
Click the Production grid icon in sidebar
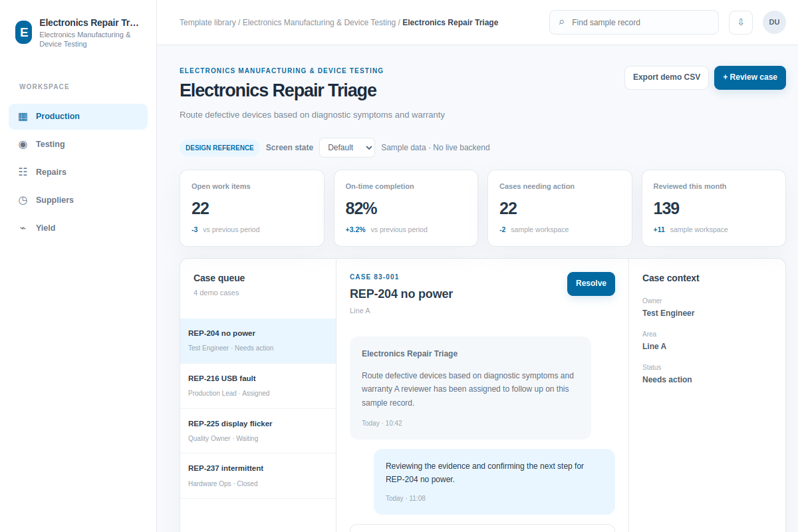pos(23,116)
